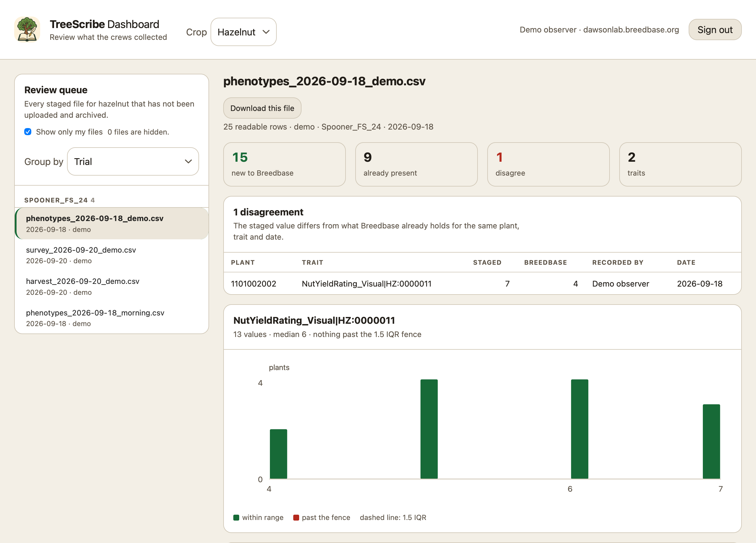756x543 pixels.
Task: Click the DATE column header
Action: (x=686, y=263)
